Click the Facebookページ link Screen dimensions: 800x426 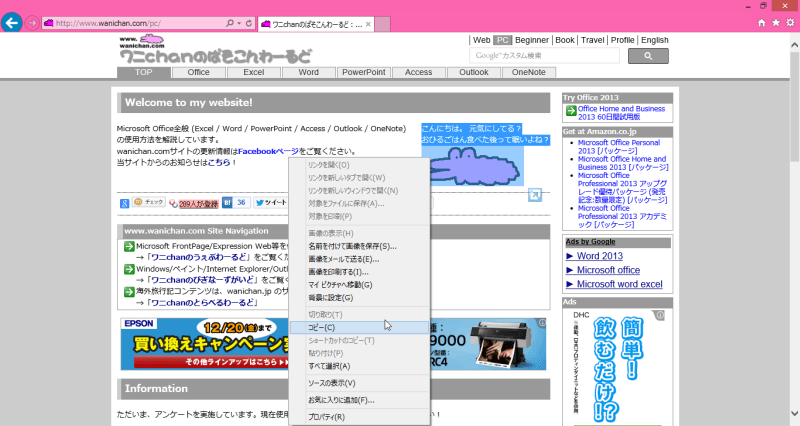[268, 152]
